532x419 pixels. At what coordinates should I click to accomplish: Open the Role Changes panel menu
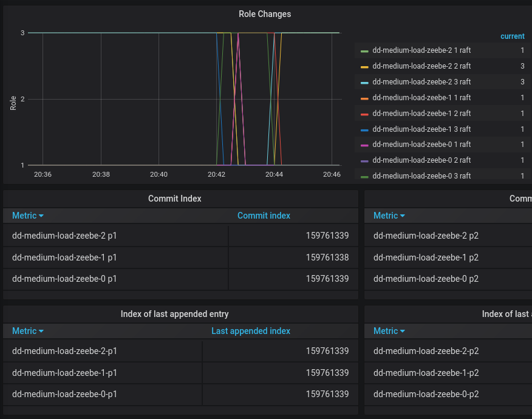[x=265, y=14]
